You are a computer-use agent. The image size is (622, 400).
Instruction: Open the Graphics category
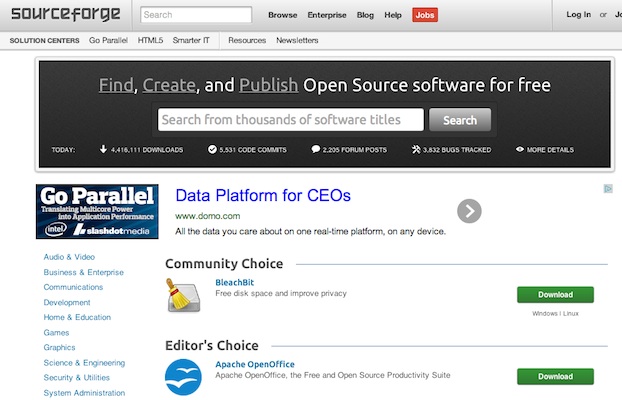coord(60,348)
